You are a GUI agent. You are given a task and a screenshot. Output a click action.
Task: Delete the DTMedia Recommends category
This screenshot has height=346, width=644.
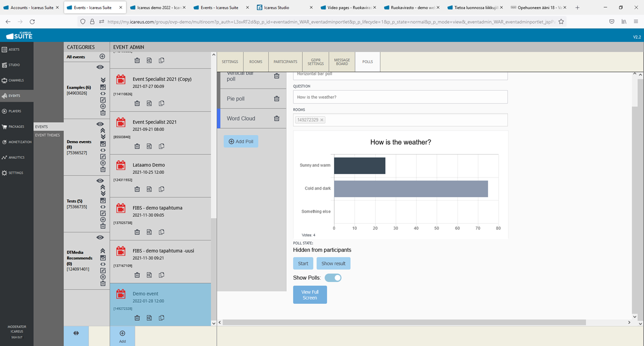(103, 284)
